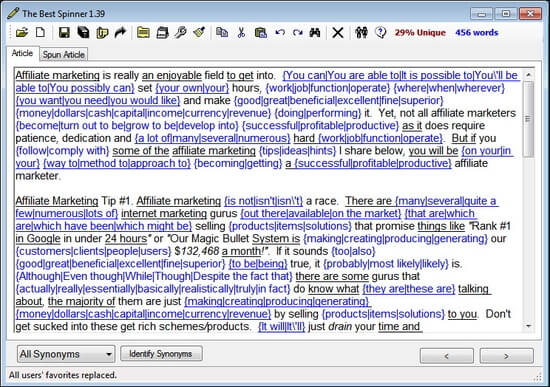Undo the last change
Screen dimensions: 550x387
[x=280, y=33]
